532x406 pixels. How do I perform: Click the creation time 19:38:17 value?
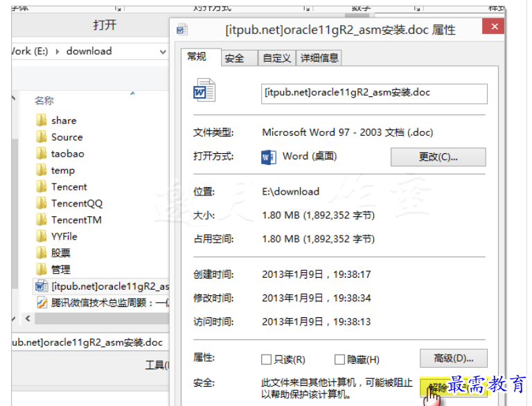click(x=316, y=274)
